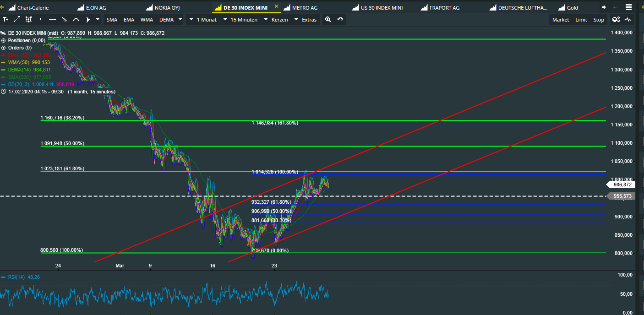Switch to Chart-Galerie tab

28,8
